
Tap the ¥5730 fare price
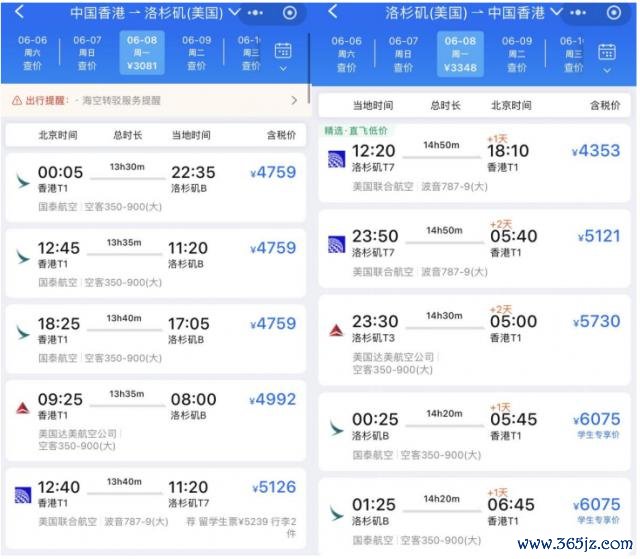pyautogui.click(x=597, y=322)
